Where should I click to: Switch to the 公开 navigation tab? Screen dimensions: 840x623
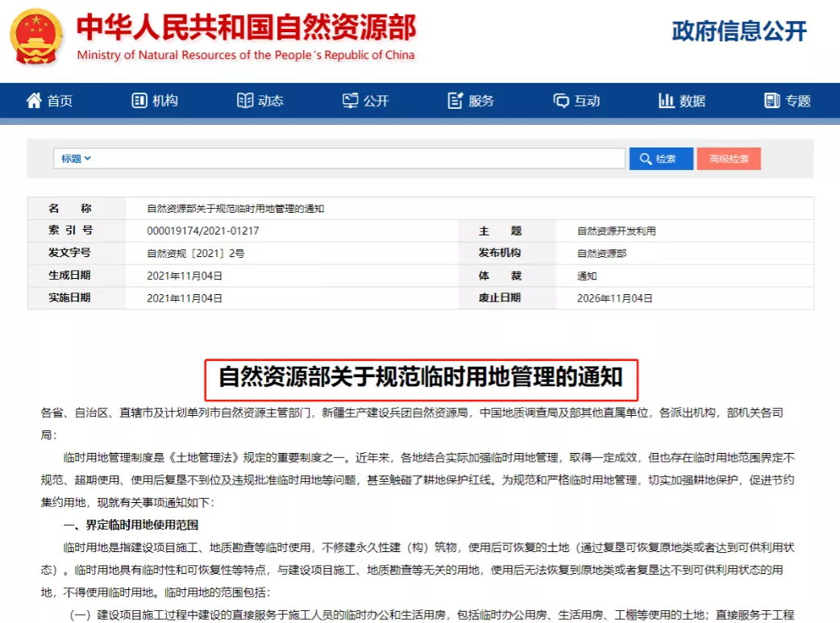pyautogui.click(x=367, y=100)
